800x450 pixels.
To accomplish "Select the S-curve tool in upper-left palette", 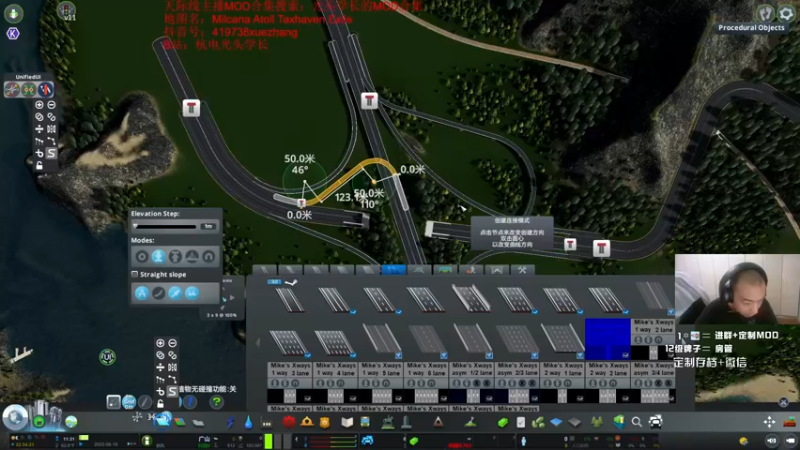I will click(x=52, y=153).
